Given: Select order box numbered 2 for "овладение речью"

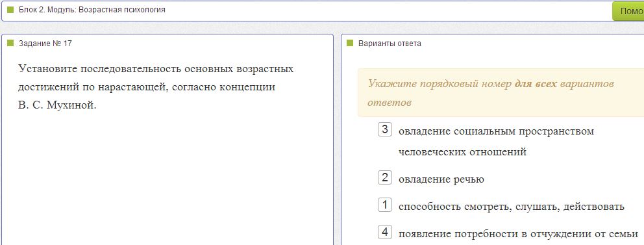Looking at the screenshot, I should click(384, 177).
